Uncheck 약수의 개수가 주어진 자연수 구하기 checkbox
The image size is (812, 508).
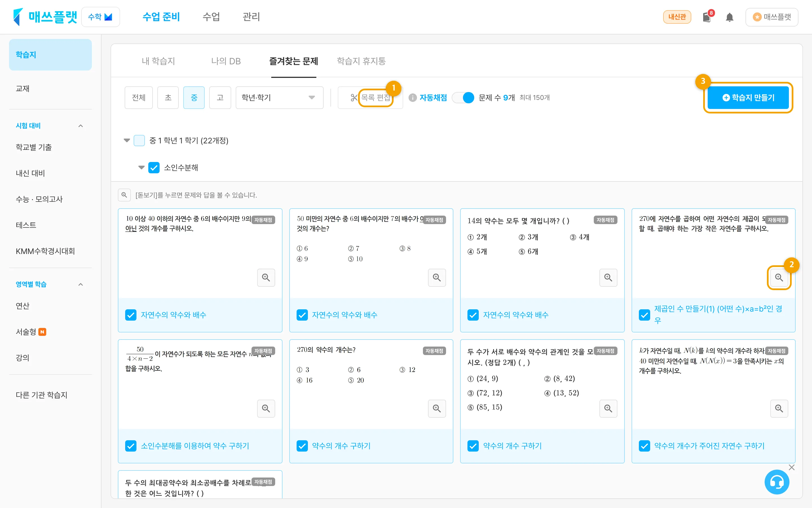pos(644,446)
